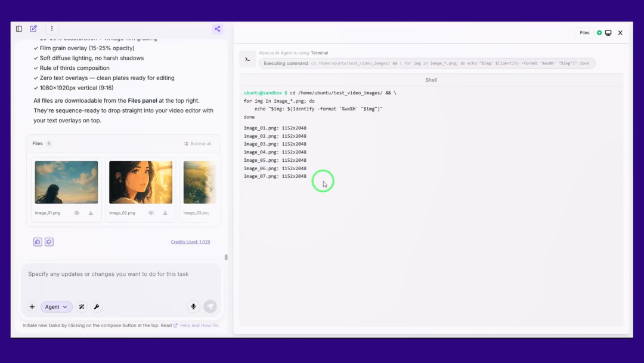Open the image_03.png thumbnail
Screen dimensions: 644x363
pos(199,182)
